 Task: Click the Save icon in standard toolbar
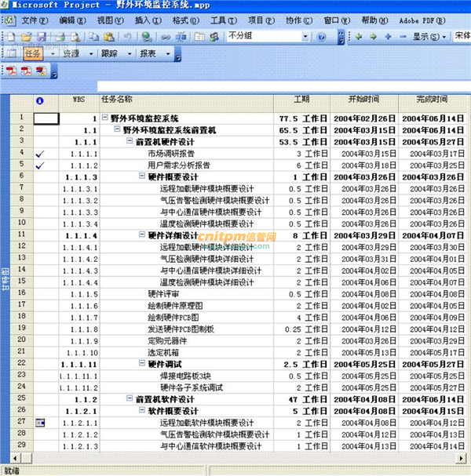coord(40,36)
